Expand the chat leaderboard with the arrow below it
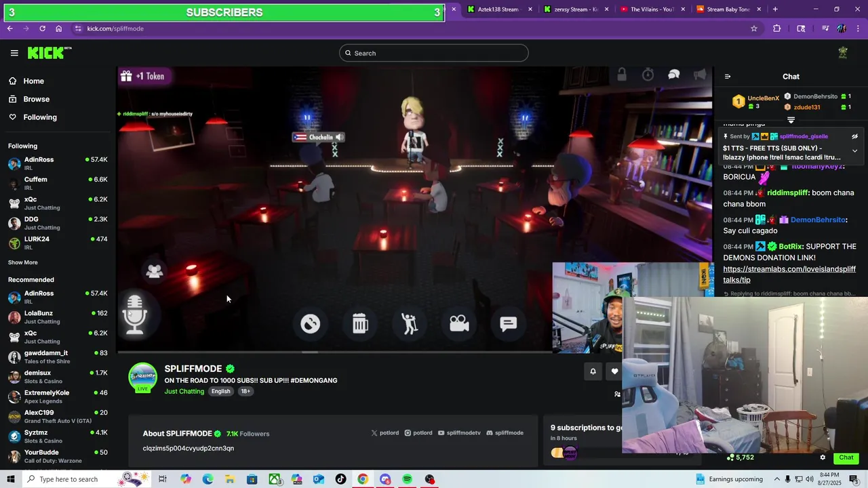 (x=791, y=120)
